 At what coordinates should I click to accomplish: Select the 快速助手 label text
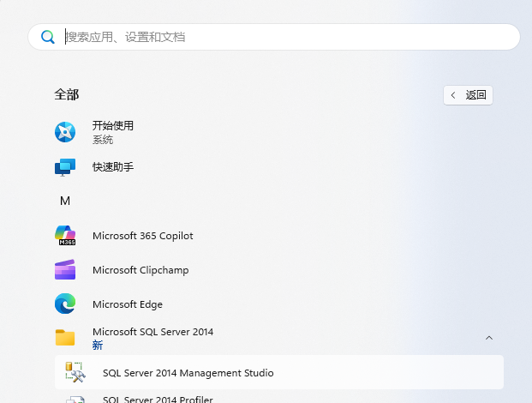[x=113, y=167]
